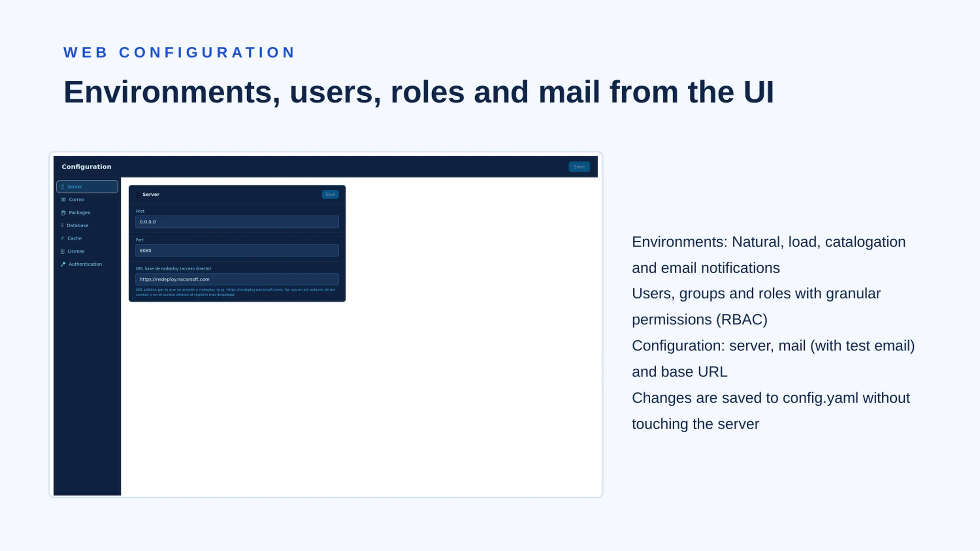Image resolution: width=980 pixels, height=551 pixels.
Task: Click the "Host" field label
Action: [x=140, y=211]
